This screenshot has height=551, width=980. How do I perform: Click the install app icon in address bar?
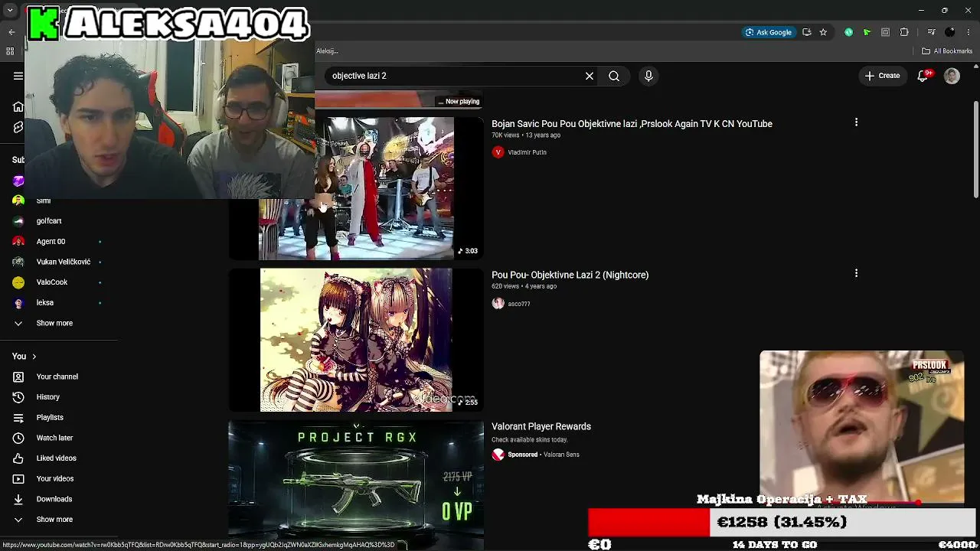806,32
